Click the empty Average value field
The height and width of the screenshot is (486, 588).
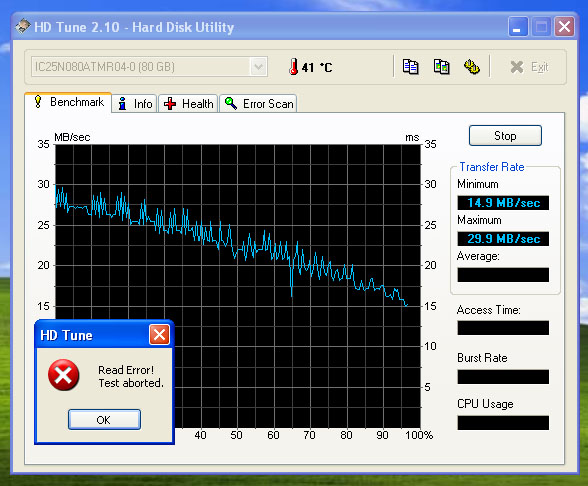click(x=503, y=275)
